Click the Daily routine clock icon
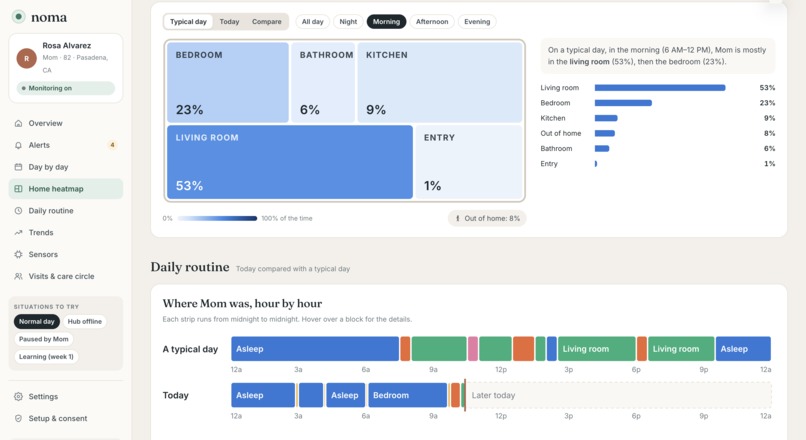The width and height of the screenshot is (806, 440). (x=19, y=211)
